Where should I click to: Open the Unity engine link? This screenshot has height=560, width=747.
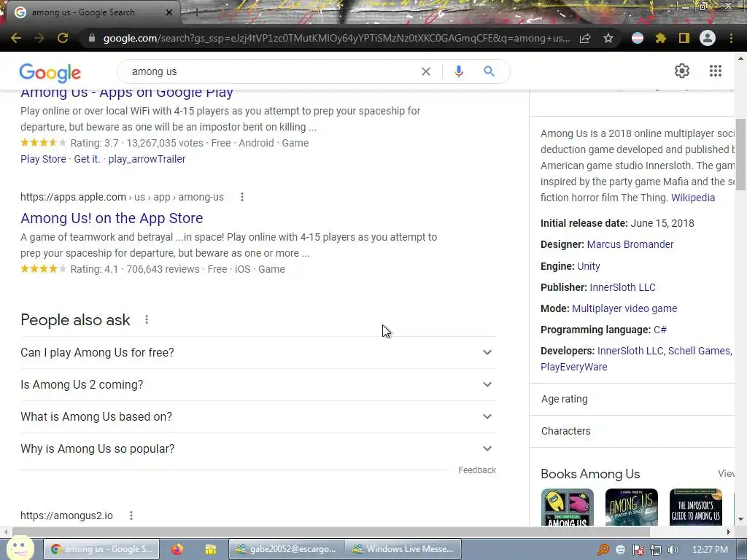589,266
